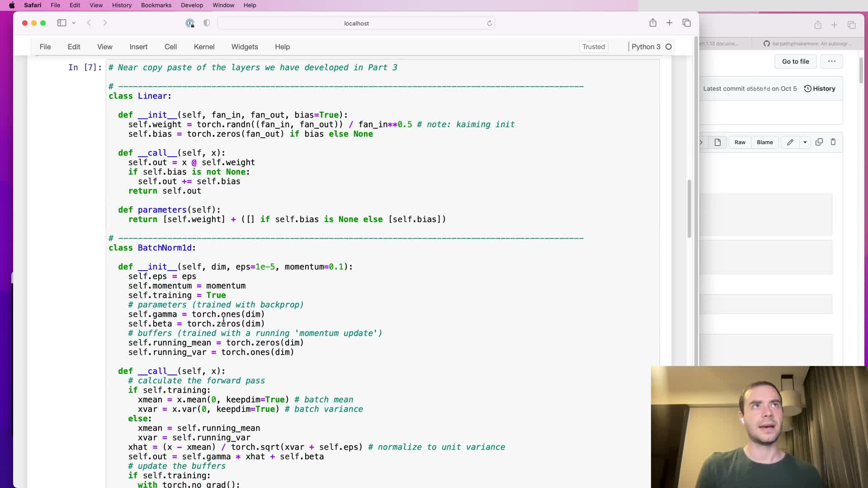Expand the edit options dropdown arrow
Image resolution: width=868 pixels, height=488 pixels.
pyautogui.click(x=805, y=142)
